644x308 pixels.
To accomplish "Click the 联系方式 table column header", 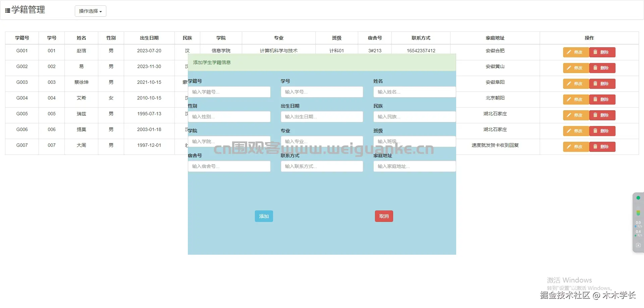I will pos(421,38).
